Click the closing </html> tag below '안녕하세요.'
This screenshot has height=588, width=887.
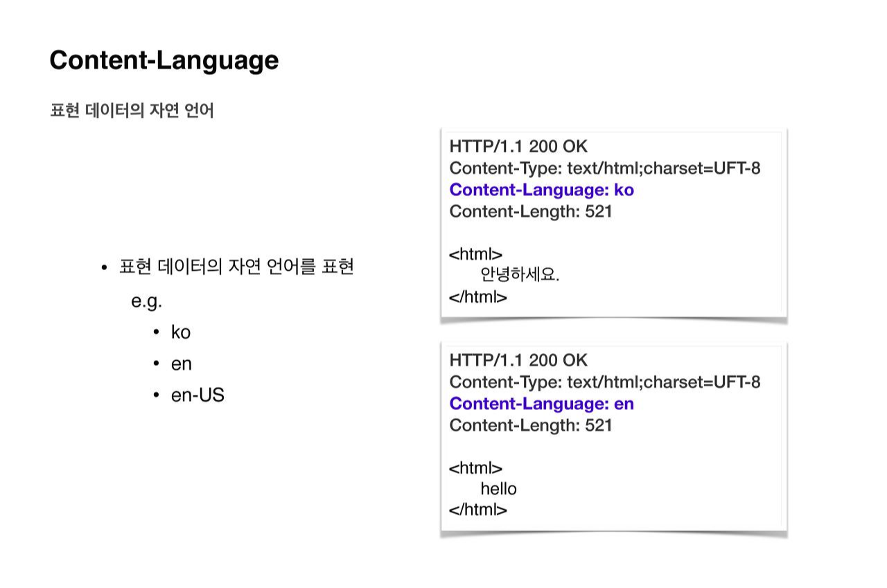click(x=479, y=298)
